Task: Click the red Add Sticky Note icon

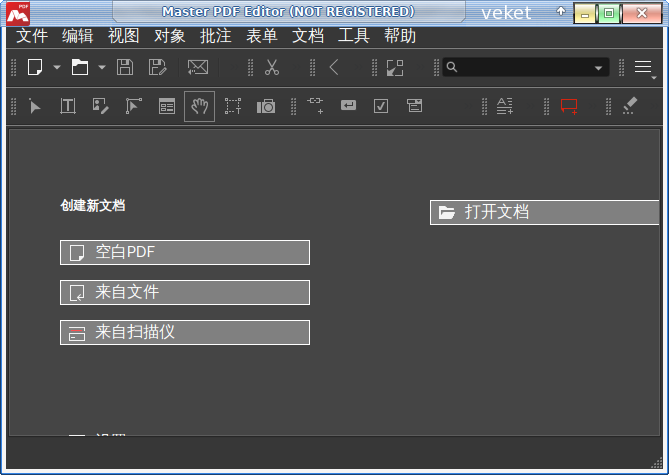Action: point(569,106)
